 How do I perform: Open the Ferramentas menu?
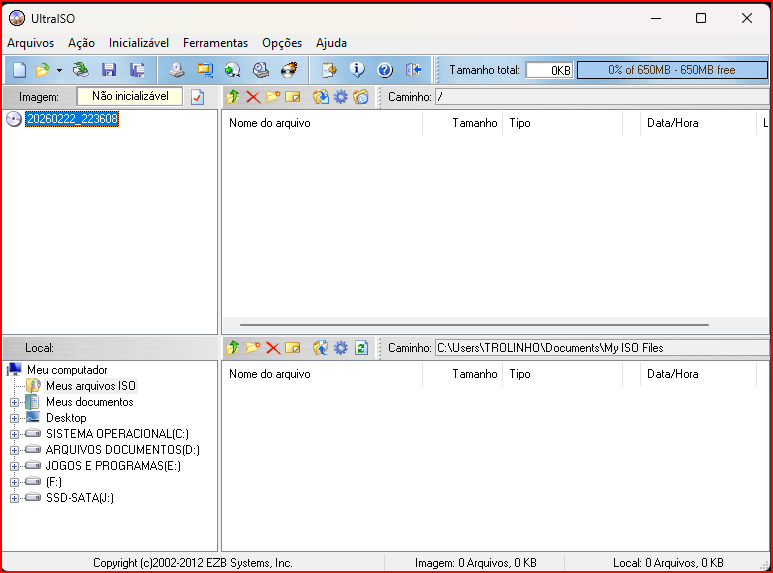tap(215, 43)
